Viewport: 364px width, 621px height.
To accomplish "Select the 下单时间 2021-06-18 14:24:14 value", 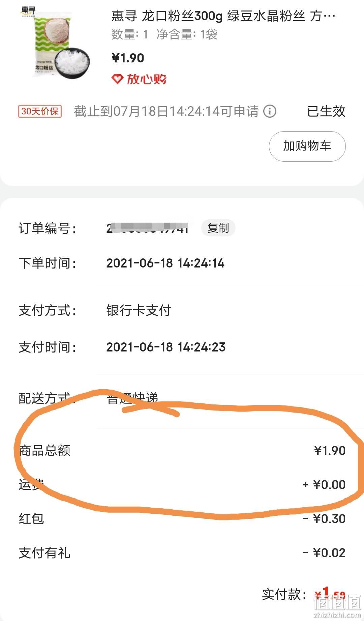I will pos(165,263).
